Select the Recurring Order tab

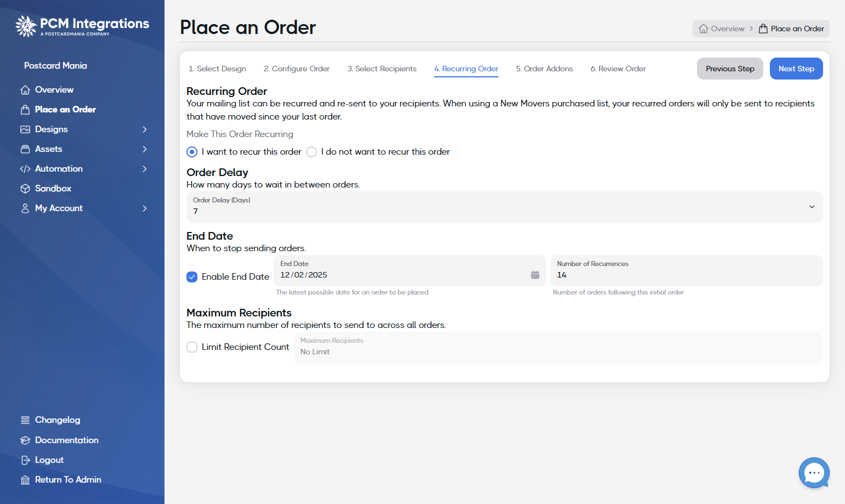(466, 69)
